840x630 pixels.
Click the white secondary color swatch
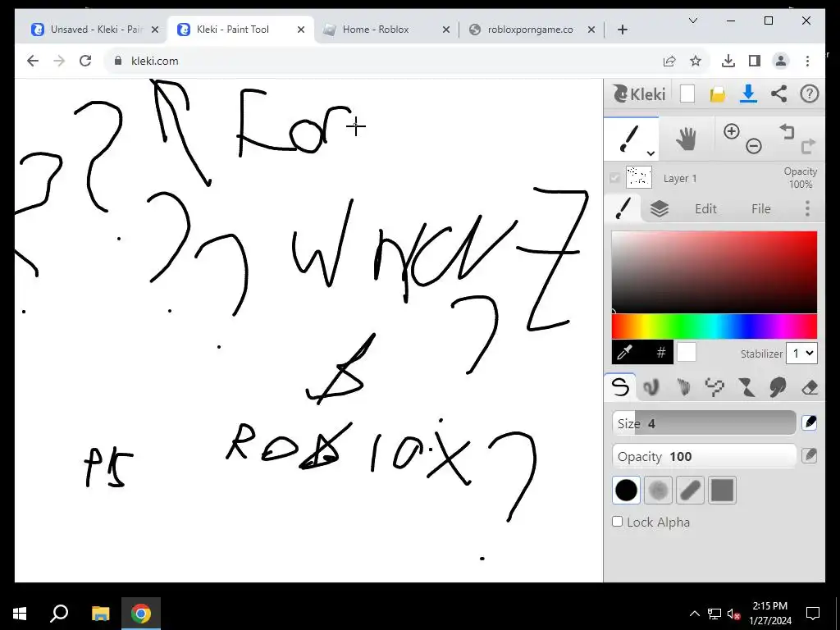(x=687, y=352)
